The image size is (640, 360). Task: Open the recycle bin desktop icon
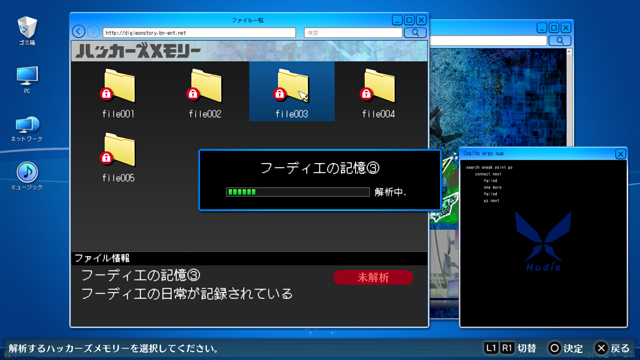point(27,30)
